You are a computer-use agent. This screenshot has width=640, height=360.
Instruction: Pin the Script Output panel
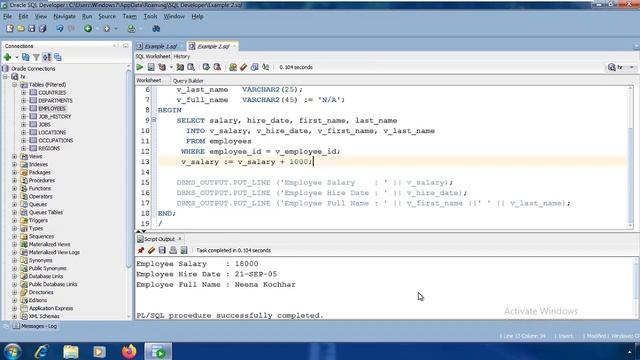coord(140,250)
